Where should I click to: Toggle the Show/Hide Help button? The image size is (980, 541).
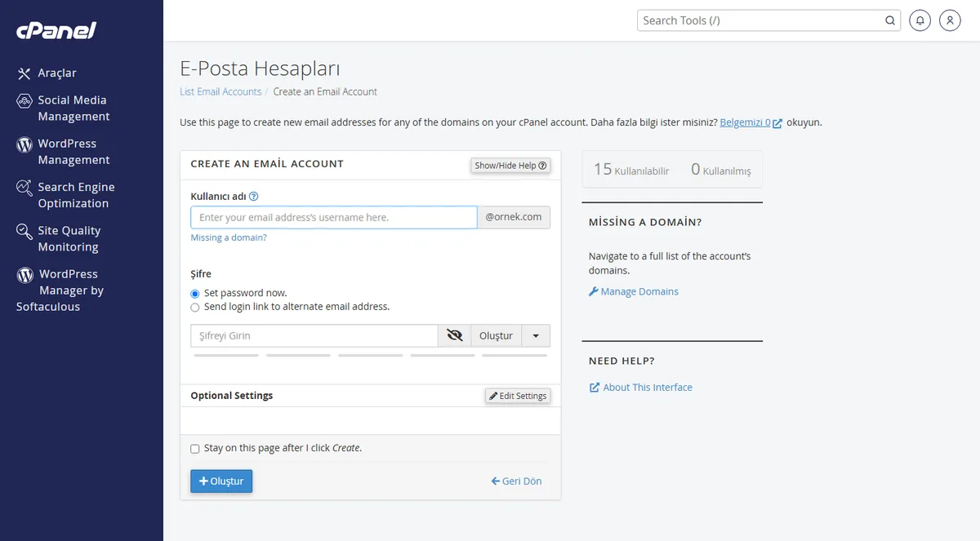[510, 166]
